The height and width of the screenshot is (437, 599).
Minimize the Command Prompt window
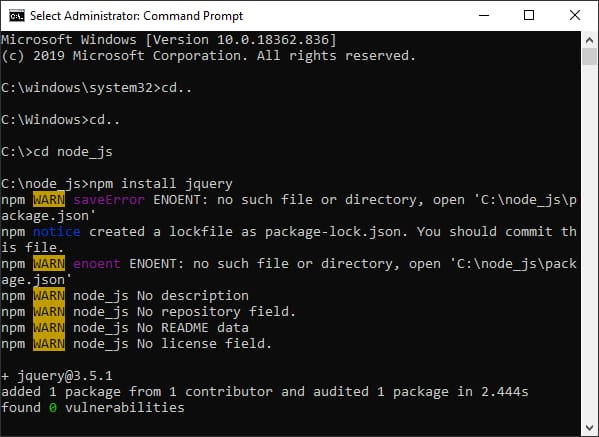click(484, 15)
